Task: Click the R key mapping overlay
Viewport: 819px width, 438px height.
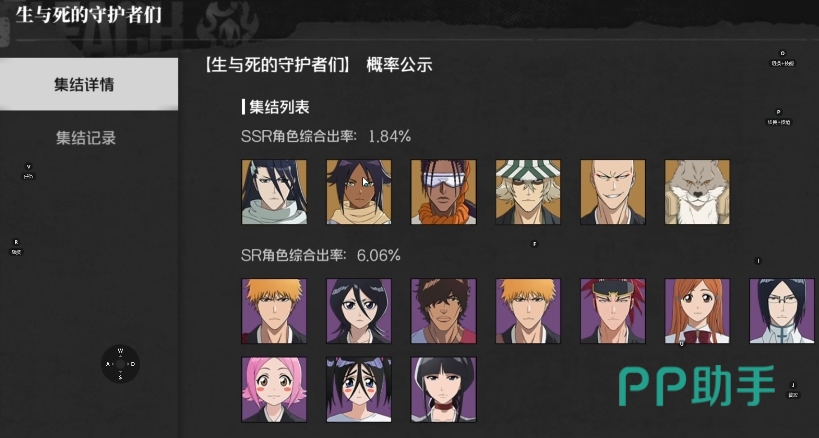Action: (x=16, y=242)
